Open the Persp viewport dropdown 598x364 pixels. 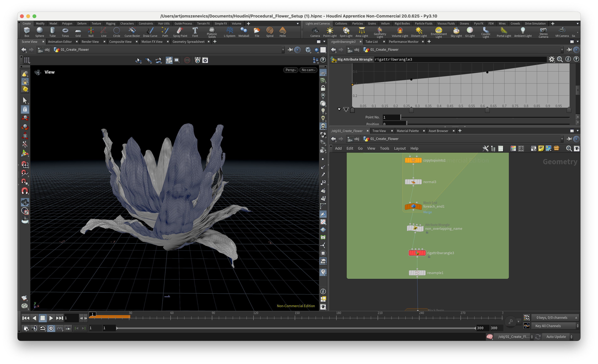291,70
